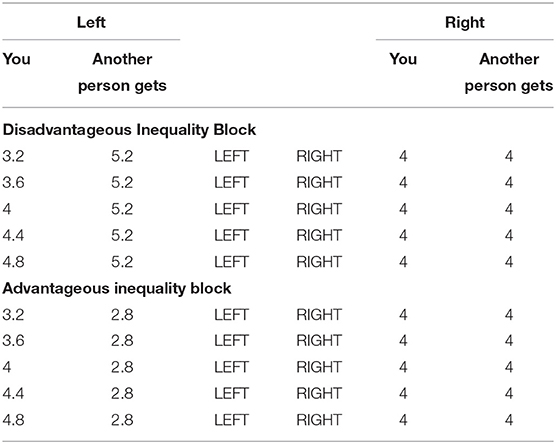Click the Right column group header
This screenshot has height=444, width=556.
tap(465, 22)
